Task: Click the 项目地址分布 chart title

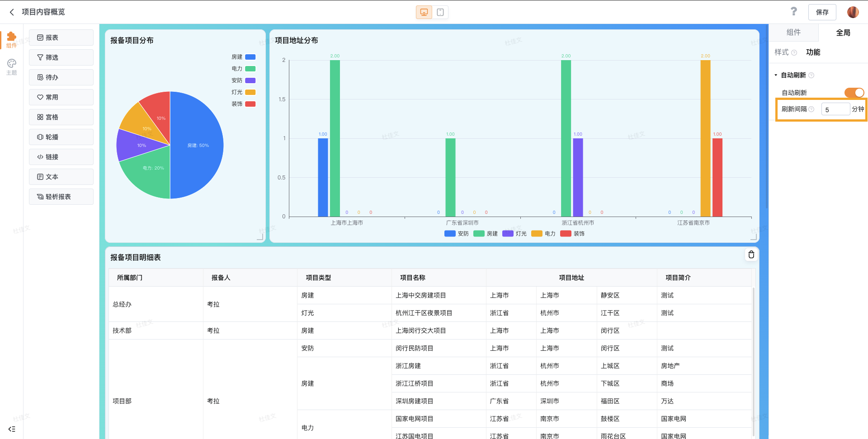Action: tap(297, 41)
